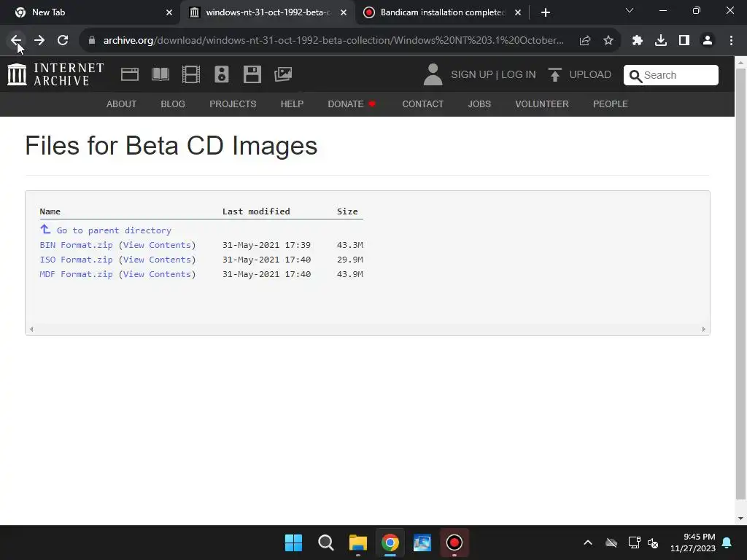Viewport: 747px width, 560px height.
Task: Show hidden system tray icons
Action: (x=588, y=542)
